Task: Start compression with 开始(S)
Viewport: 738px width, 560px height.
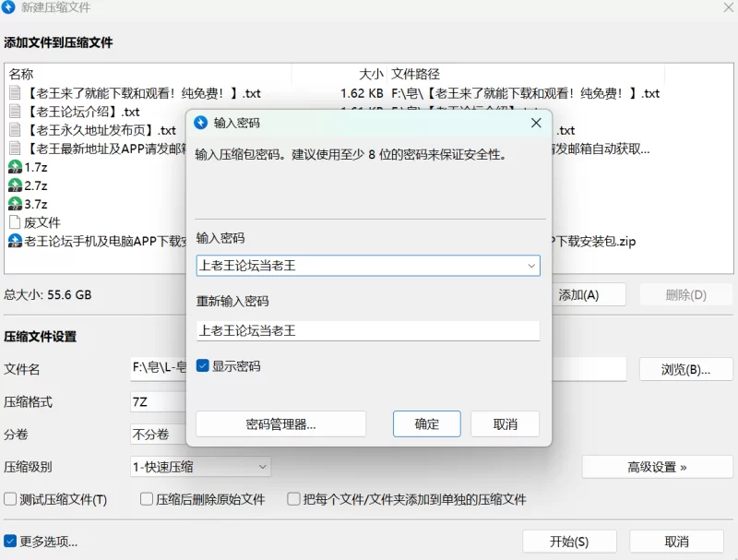Action: click(569, 542)
